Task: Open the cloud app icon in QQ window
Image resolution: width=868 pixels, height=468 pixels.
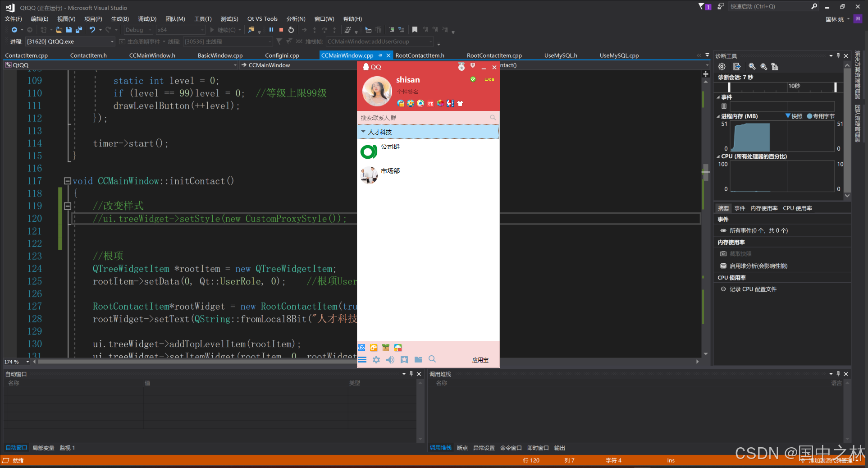Action: pyautogui.click(x=361, y=348)
